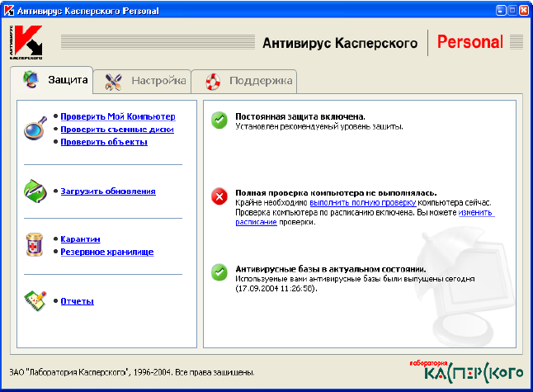Open Резервное хранилище link
Viewport: 533px width, 392px height.
click(x=107, y=252)
